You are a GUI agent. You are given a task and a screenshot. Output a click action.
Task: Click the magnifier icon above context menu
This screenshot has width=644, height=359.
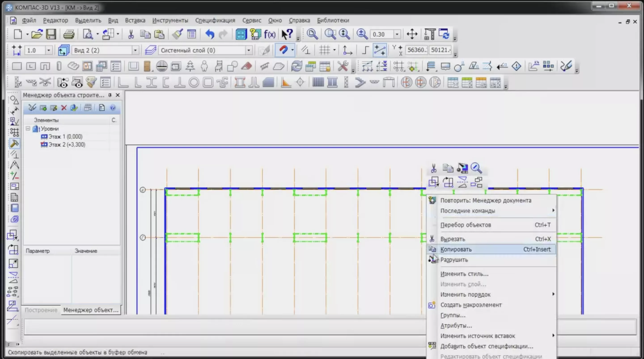476,168
